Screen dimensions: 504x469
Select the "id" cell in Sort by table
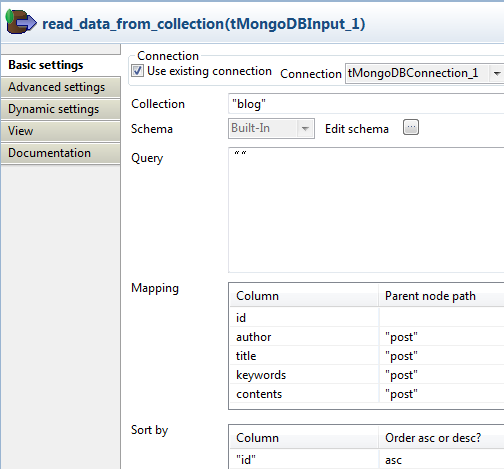pos(304,460)
